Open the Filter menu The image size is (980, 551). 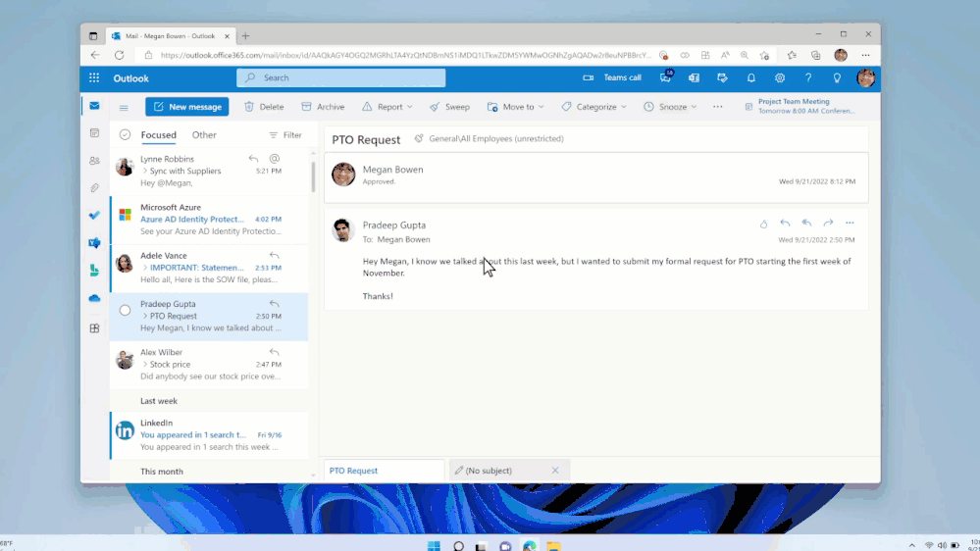285,135
